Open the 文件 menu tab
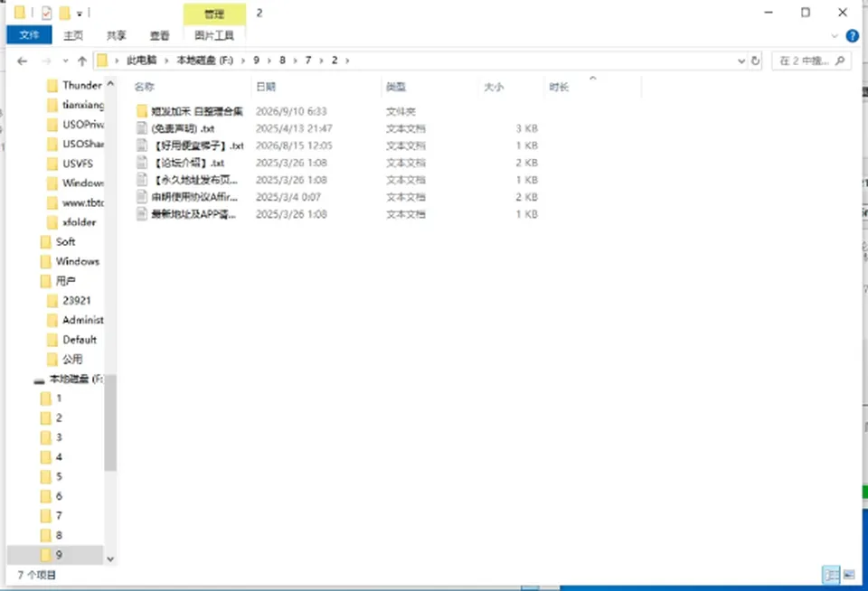This screenshot has height=591, width=868. click(29, 35)
